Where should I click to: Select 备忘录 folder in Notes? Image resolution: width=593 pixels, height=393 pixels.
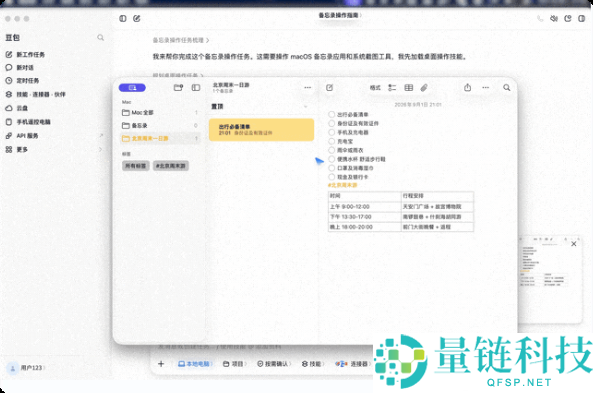coord(160,125)
